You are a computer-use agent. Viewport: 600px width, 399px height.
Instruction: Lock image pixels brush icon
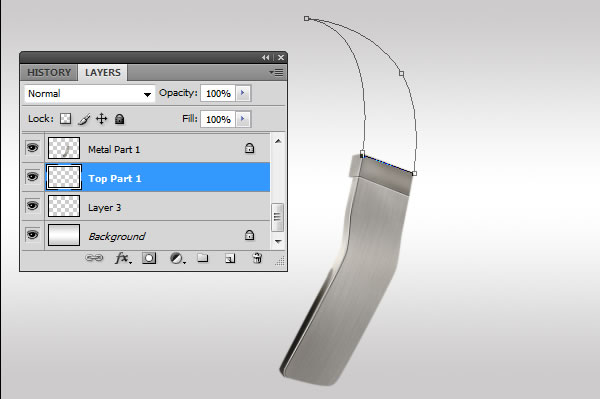[84, 119]
